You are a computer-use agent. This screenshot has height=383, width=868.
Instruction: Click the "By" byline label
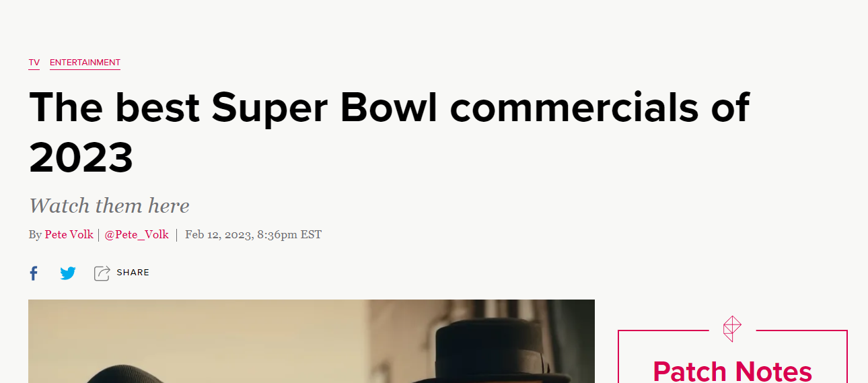(35, 235)
